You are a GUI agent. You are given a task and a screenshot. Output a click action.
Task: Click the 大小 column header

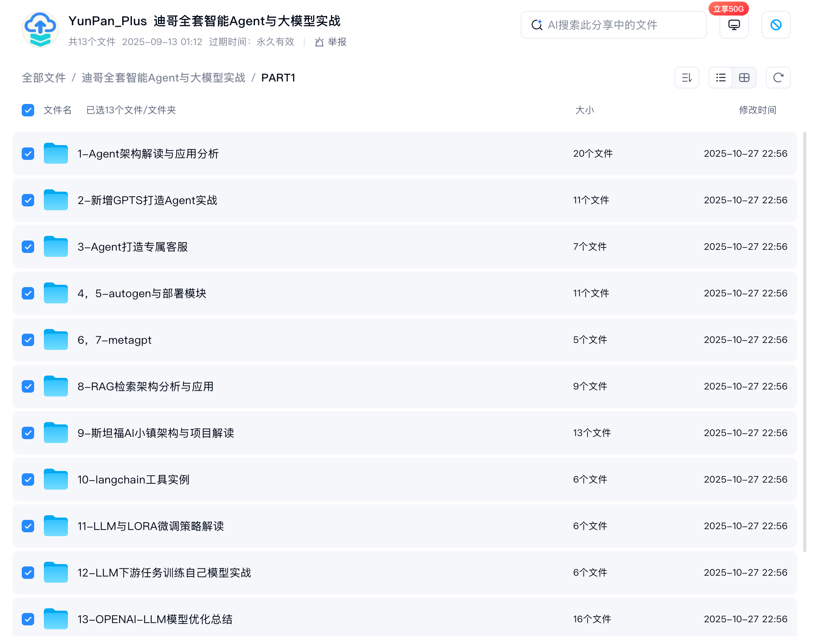pyautogui.click(x=584, y=110)
